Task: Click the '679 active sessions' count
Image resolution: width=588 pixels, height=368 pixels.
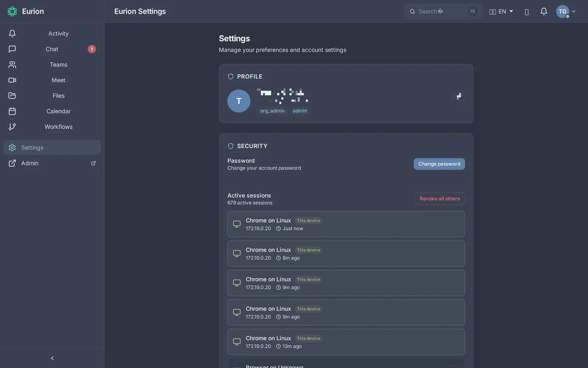Action: pos(250,203)
